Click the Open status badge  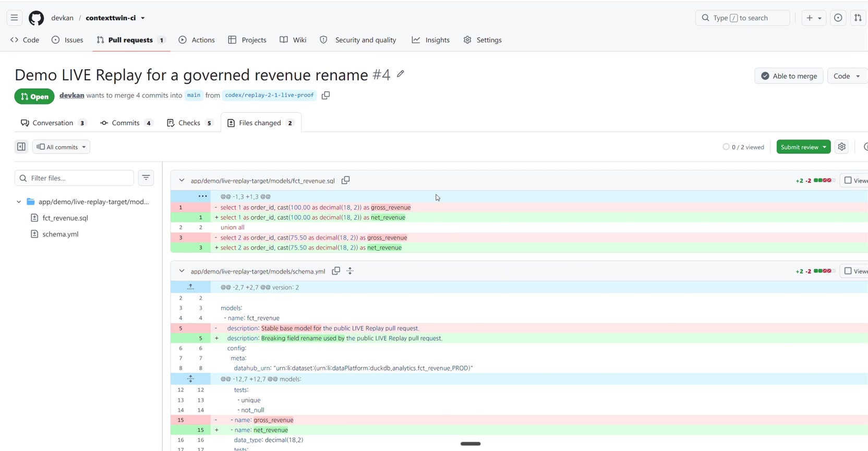(x=34, y=97)
